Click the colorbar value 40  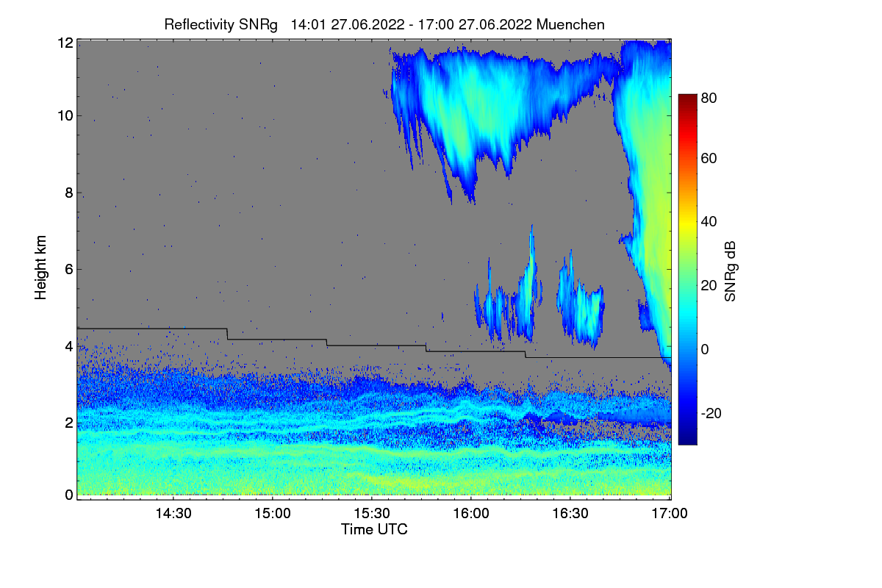coord(709,221)
